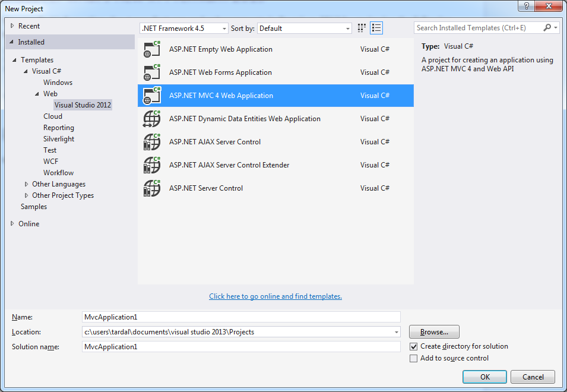
Task: Click the ASP.NET Web Forms Application icon
Action: pyautogui.click(x=152, y=72)
